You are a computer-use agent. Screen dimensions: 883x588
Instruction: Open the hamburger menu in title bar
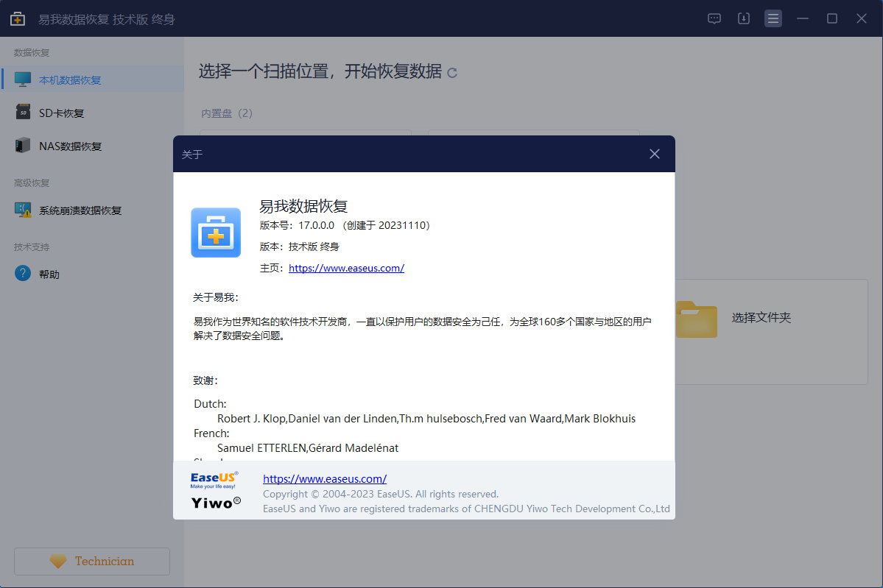[773, 18]
